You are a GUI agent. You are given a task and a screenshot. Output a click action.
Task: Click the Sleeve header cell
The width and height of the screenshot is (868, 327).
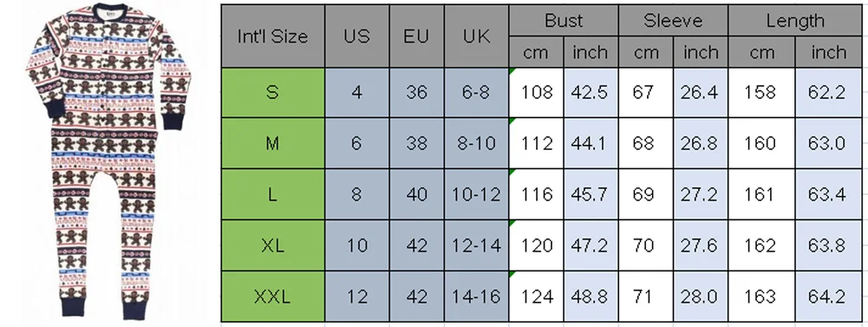[673, 21]
